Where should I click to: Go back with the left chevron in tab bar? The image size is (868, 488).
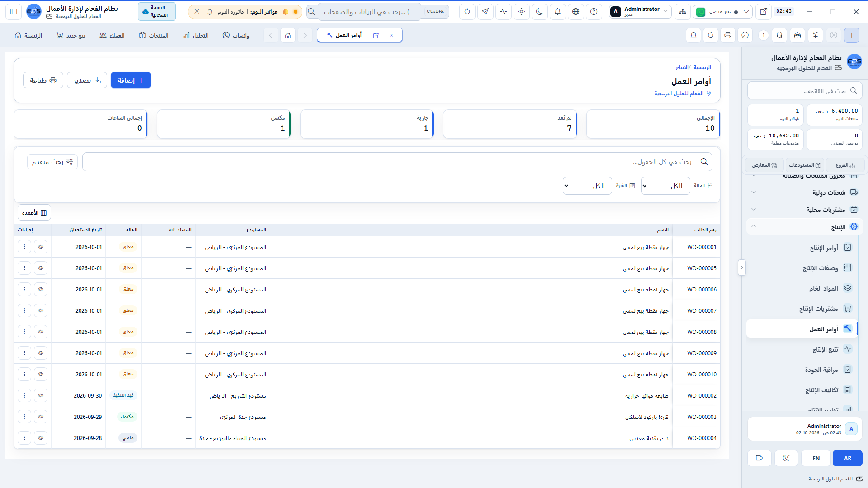(271, 35)
